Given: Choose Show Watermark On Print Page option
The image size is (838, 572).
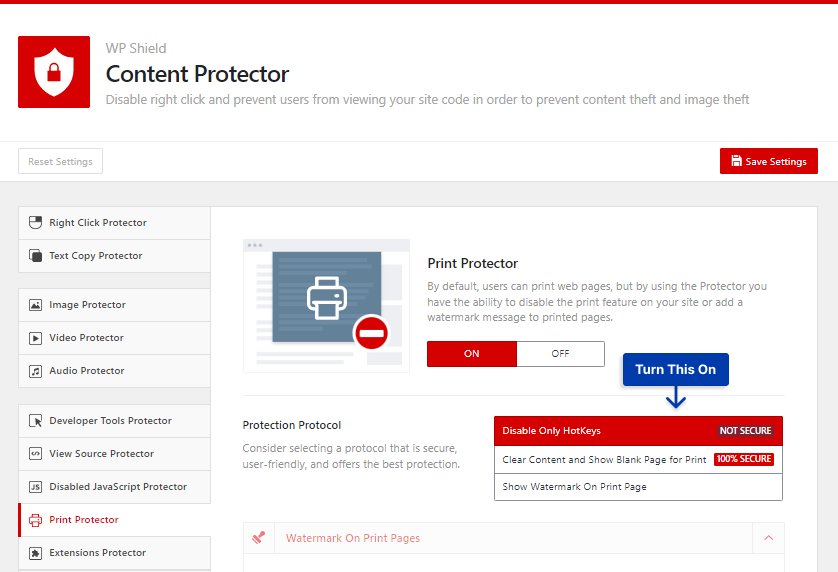Looking at the screenshot, I should tap(638, 487).
